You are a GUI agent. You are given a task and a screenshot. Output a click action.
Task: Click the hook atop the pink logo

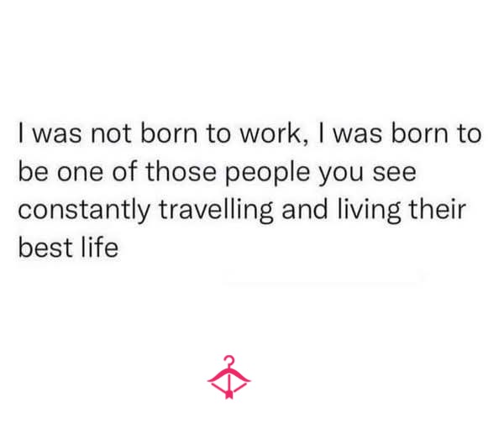(228, 361)
